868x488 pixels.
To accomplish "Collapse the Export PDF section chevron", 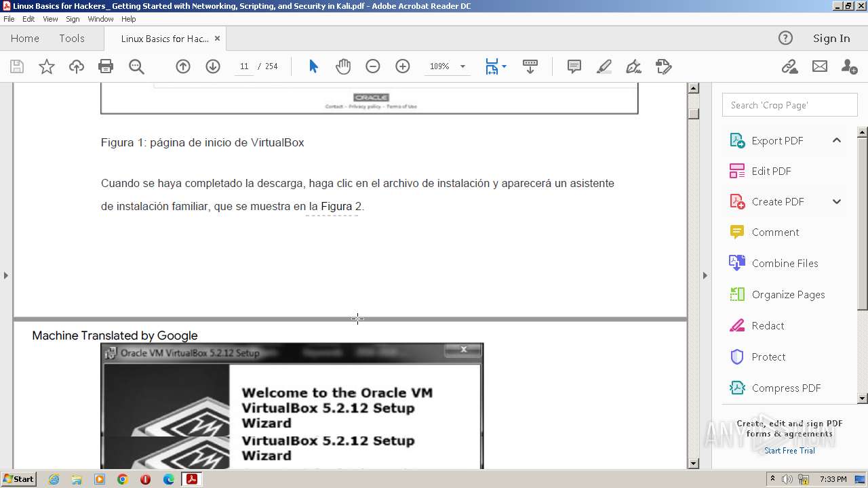I will point(836,140).
